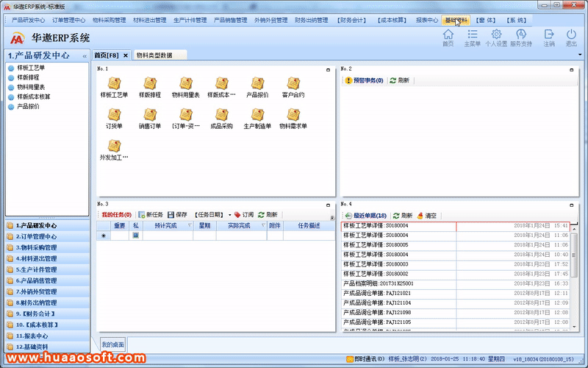The height and width of the screenshot is (368, 588).
Task: Refresh the No.3 我的任务 panel
Action: 268,215
